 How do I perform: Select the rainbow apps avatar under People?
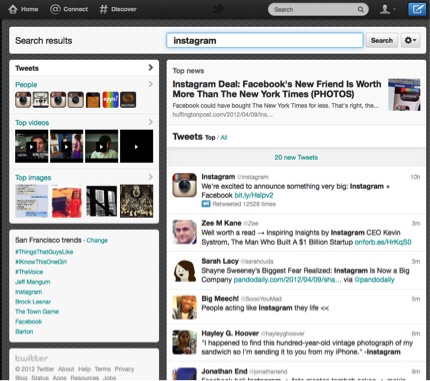pyautogui.click(x=110, y=100)
